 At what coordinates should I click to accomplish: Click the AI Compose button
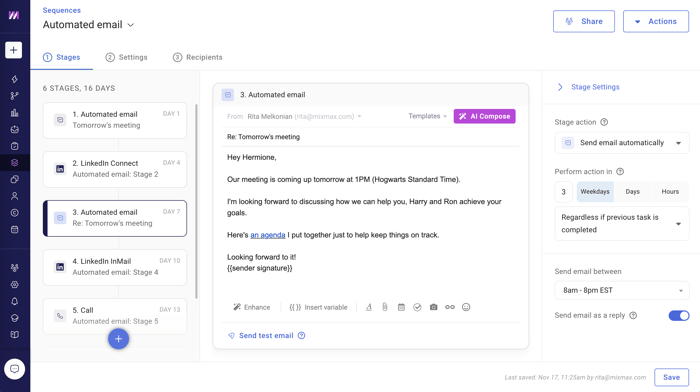coord(484,116)
